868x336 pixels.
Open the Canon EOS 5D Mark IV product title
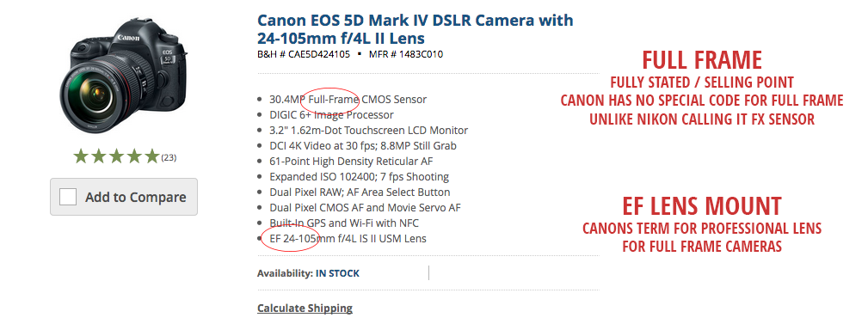point(416,28)
